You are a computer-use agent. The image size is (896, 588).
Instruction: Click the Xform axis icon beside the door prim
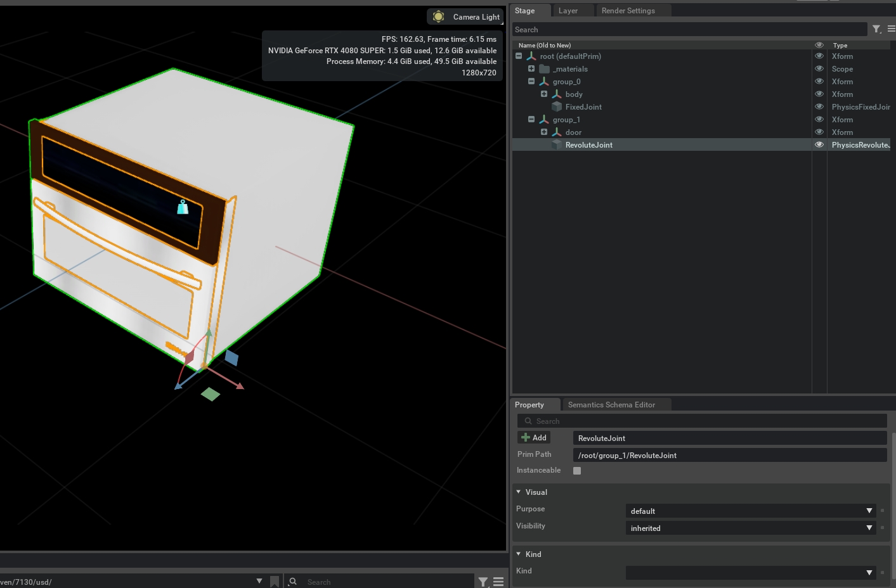[556, 132]
